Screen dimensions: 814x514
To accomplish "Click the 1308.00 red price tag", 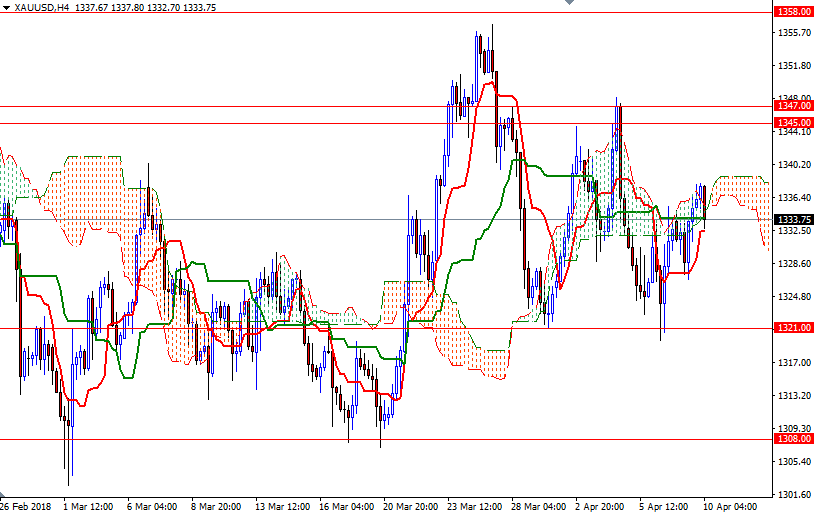I will [793, 438].
